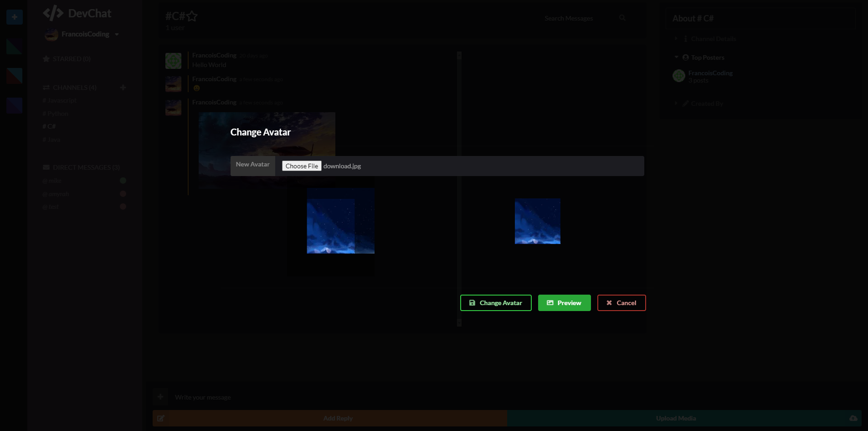Click the Add Reply button

[330, 418]
